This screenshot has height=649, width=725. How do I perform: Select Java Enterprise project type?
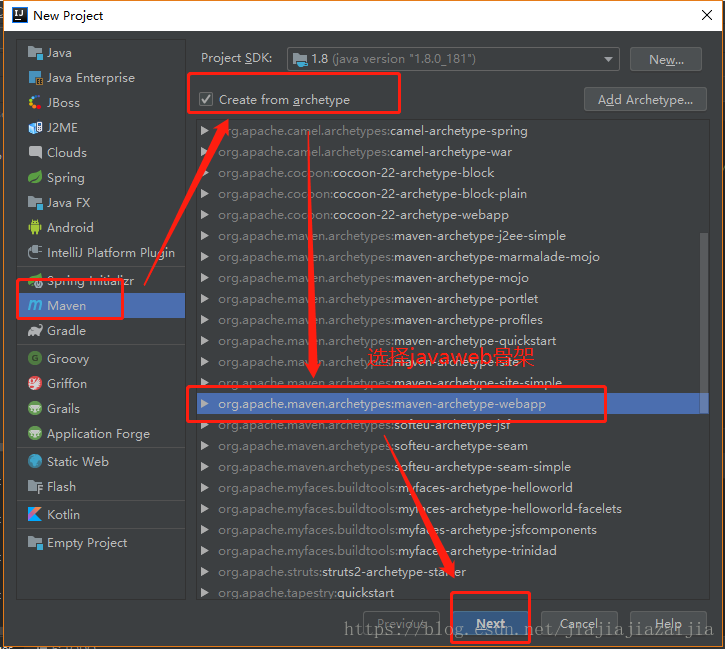point(101,78)
